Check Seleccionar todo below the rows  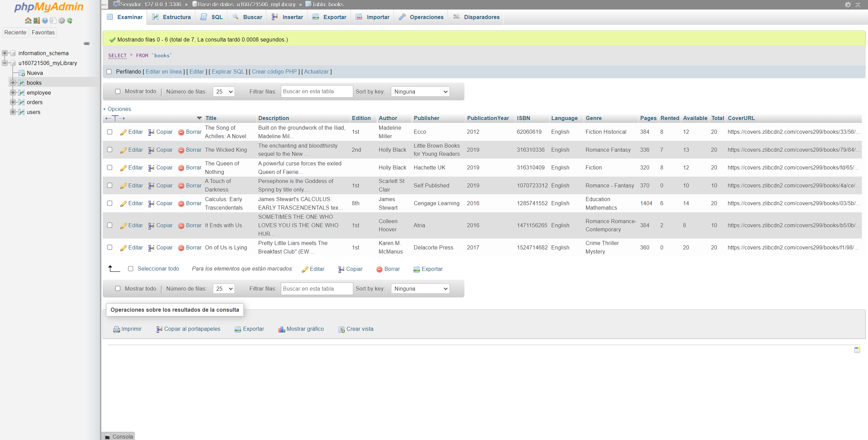click(131, 268)
